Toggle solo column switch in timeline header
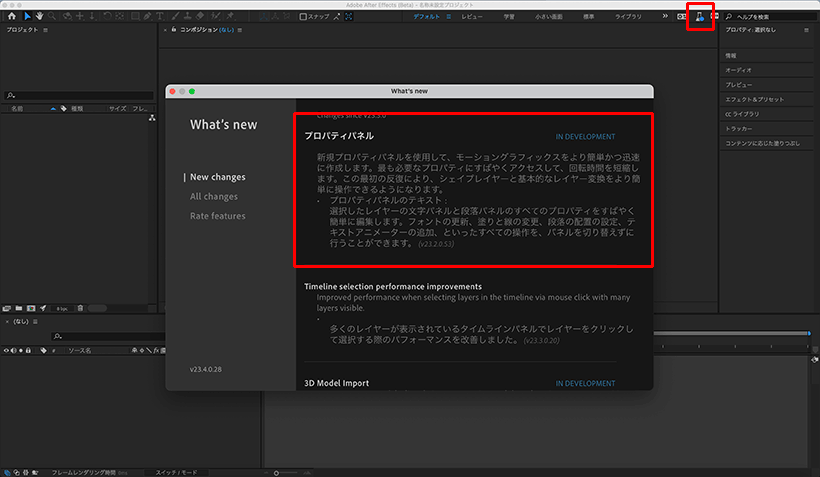Image resolution: width=820 pixels, height=477 pixels. (21, 350)
